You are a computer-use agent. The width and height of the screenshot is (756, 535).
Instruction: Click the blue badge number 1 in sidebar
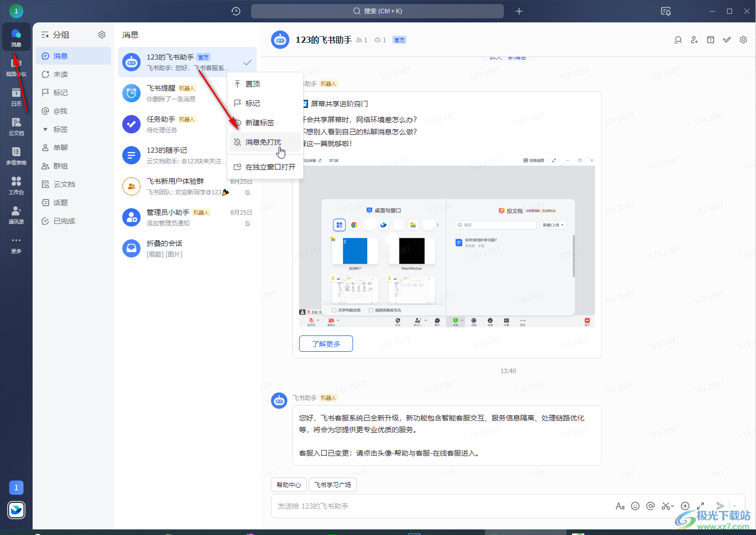(16, 488)
